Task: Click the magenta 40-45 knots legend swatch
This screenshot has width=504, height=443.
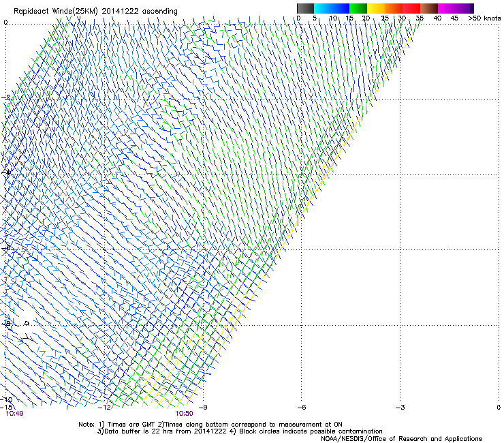Action: tap(447, 8)
